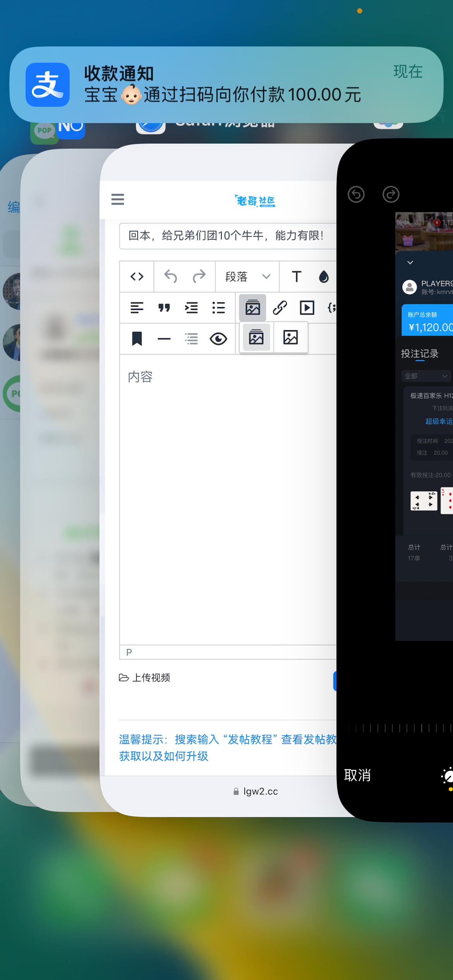Image resolution: width=453 pixels, height=980 pixels.
Task: Click the source code view icon
Action: [137, 277]
